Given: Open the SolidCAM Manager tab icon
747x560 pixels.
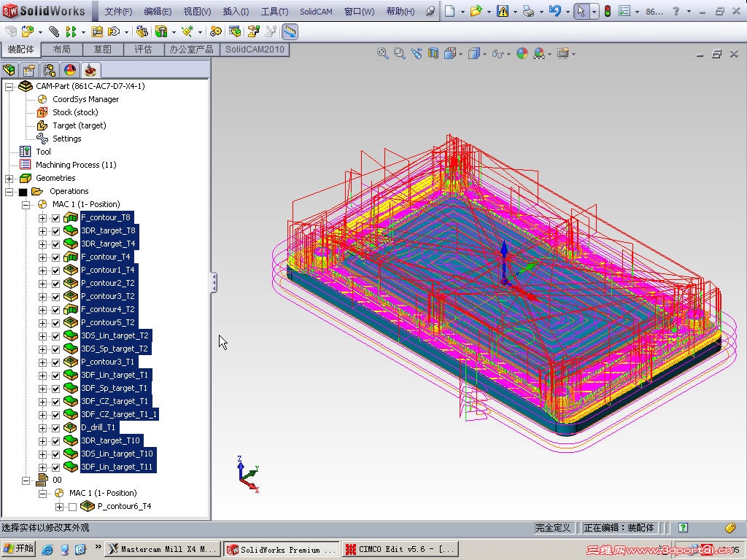Looking at the screenshot, I should click(x=90, y=71).
